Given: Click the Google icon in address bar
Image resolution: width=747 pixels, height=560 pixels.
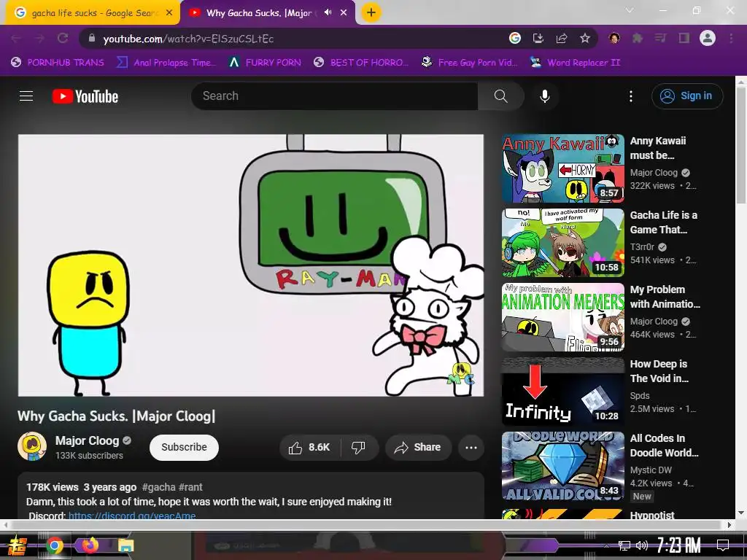Looking at the screenshot, I should [515, 38].
